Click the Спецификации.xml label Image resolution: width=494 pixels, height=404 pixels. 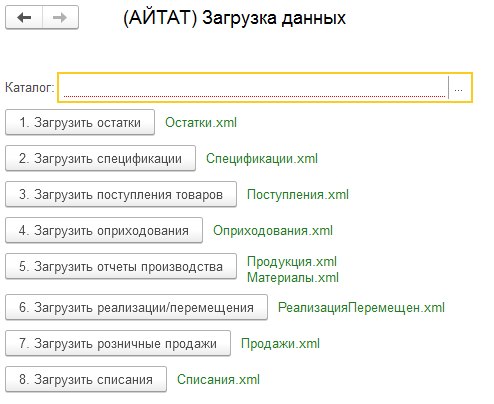coord(262,158)
